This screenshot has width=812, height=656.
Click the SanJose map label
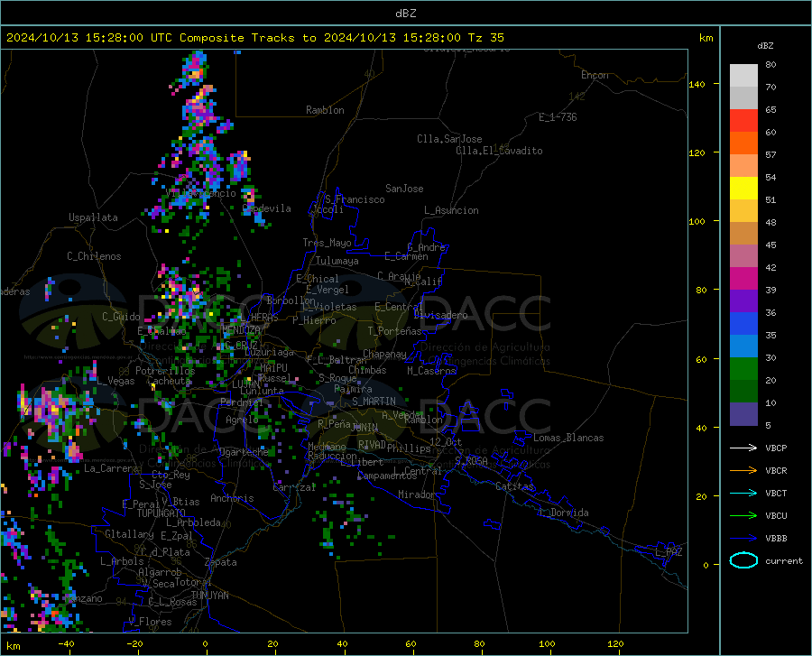point(404,189)
